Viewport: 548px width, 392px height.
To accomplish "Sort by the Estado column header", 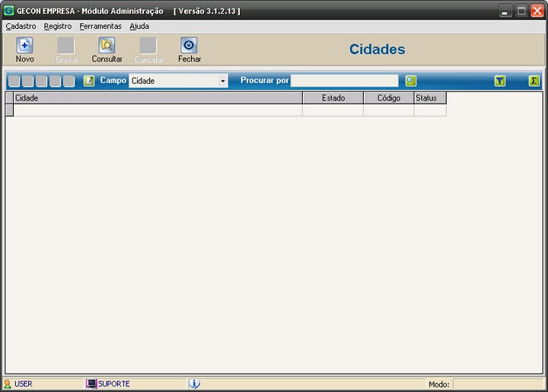I will click(333, 98).
